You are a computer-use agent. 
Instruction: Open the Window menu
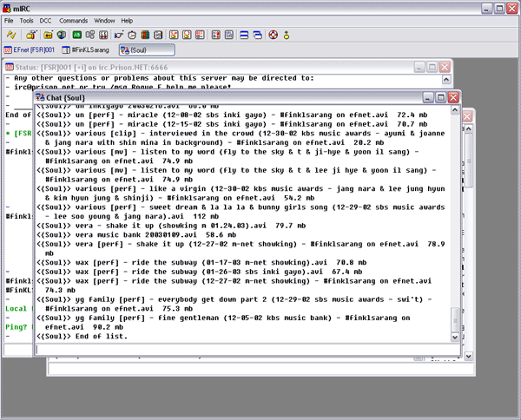pos(103,20)
